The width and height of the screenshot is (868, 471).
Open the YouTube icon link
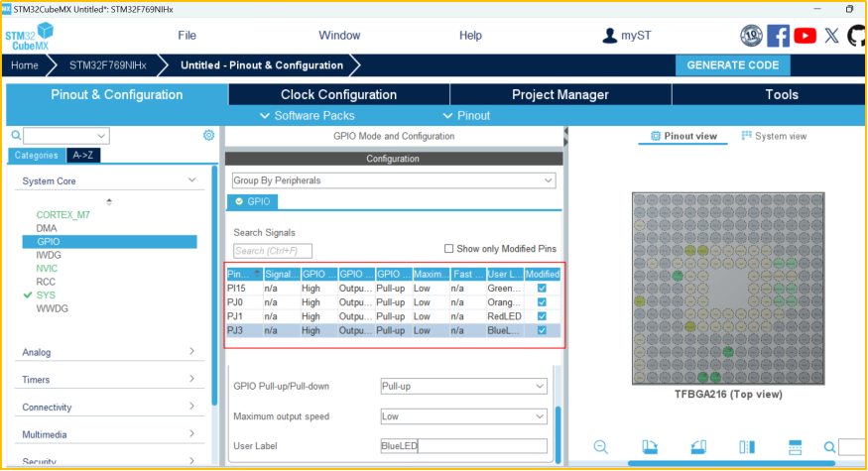tap(806, 36)
